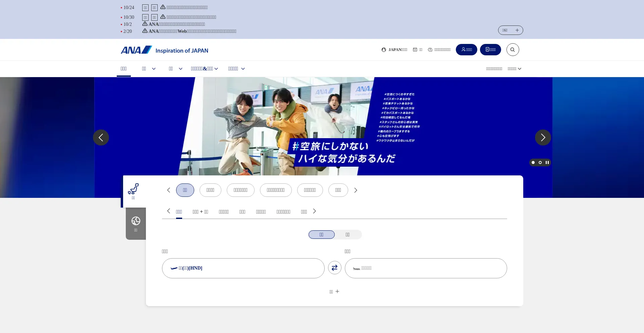Screen dimensions: 644x333
Task: Select the second pill tab in booking widget
Action: coord(210,190)
